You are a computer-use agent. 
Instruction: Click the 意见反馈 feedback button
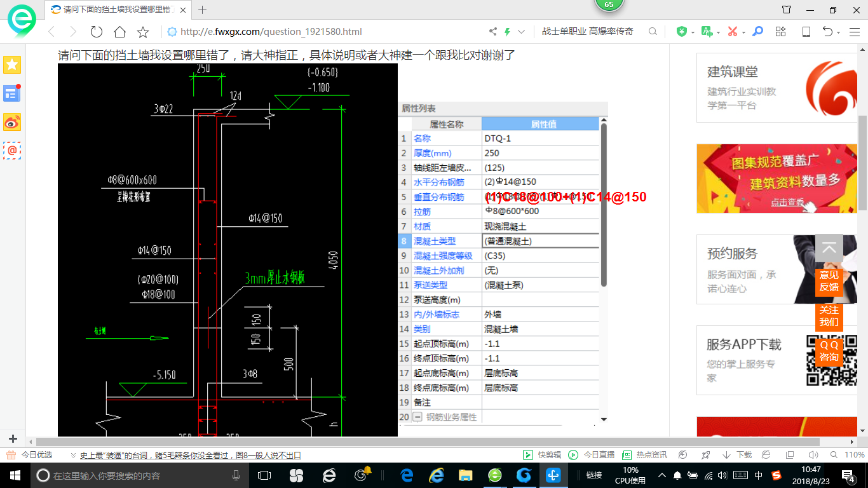[829, 281]
